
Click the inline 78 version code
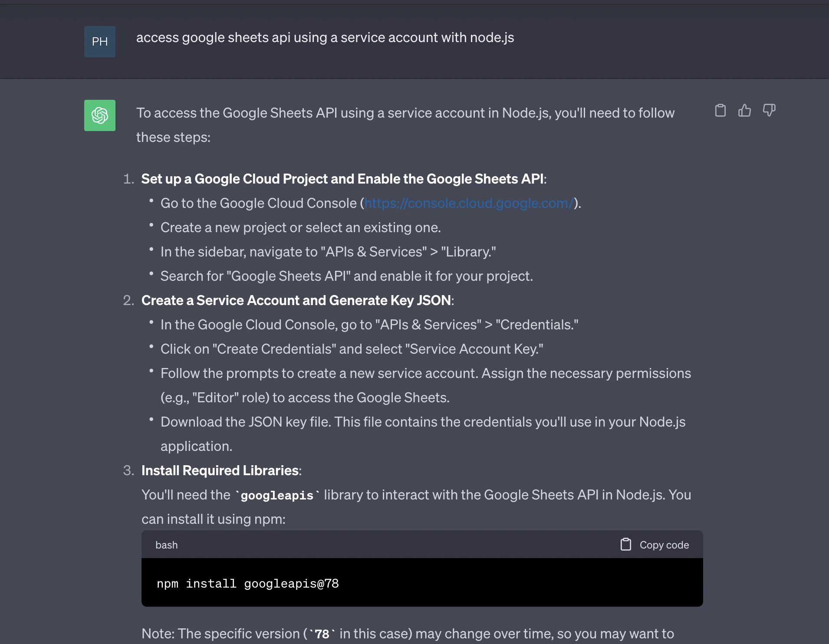point(322,634)
